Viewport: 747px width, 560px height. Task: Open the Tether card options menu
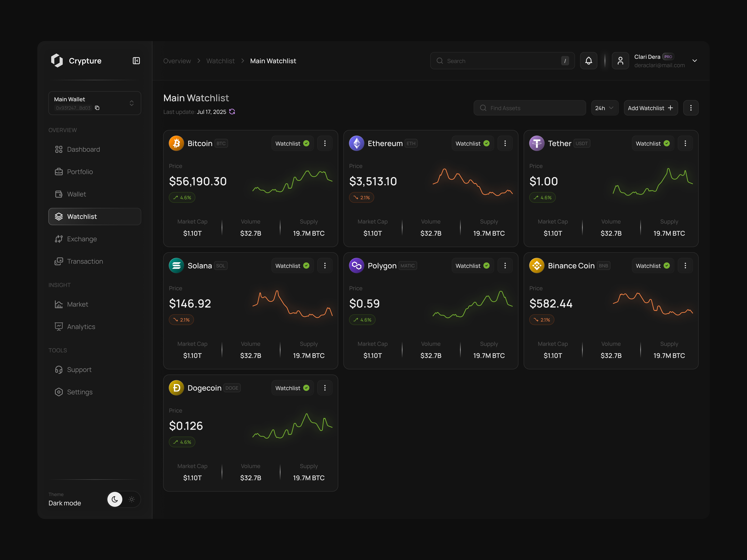[x=686, y=143]
